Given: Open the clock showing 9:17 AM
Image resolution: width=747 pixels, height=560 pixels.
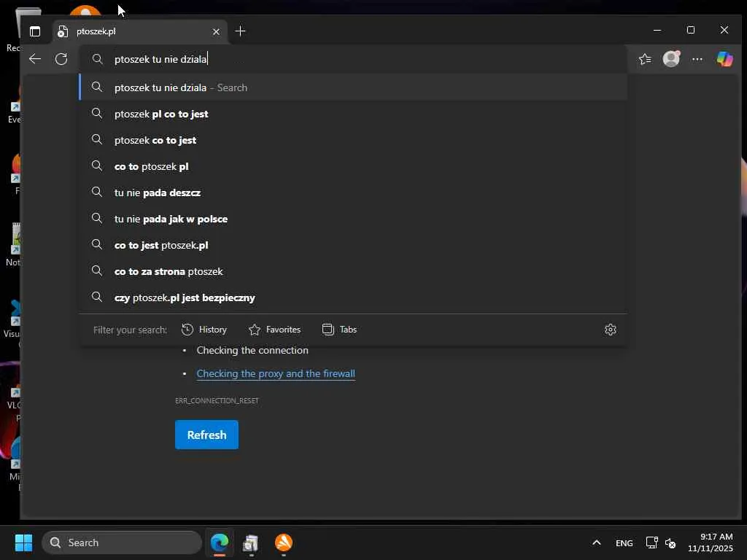Looking at the screenshot, I should click(x=711, y=542).
